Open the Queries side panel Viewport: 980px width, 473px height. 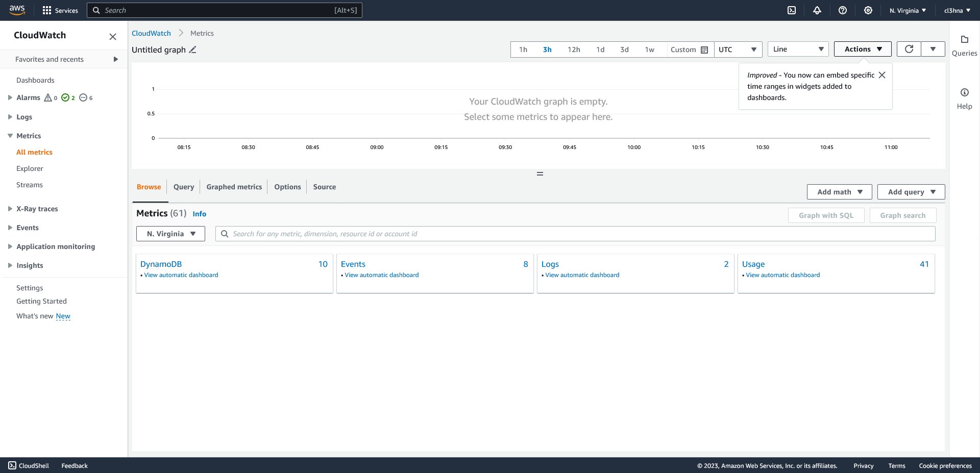pyautogui.click(x=964, y=45)
